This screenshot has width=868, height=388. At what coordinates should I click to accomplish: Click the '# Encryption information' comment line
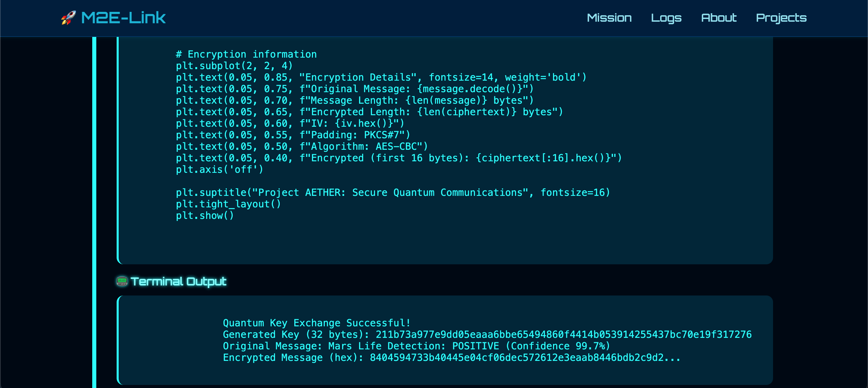click(x=246, y=54)
